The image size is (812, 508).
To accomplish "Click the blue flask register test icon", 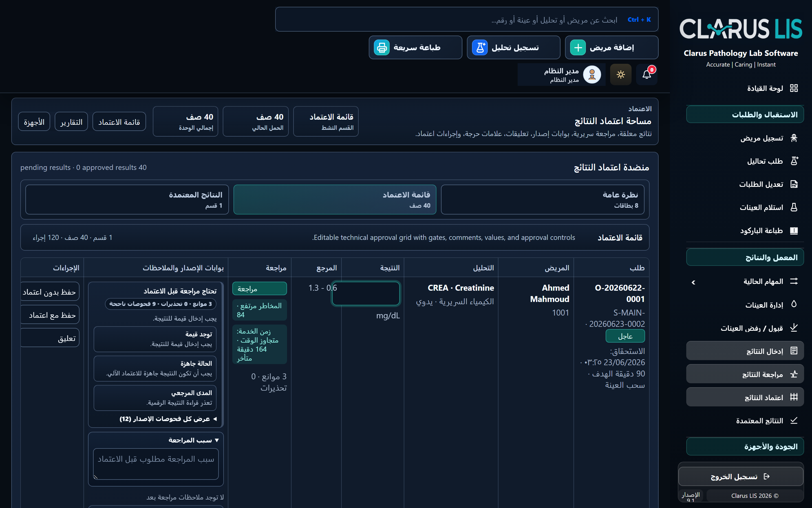I will [x=480, y=48].
